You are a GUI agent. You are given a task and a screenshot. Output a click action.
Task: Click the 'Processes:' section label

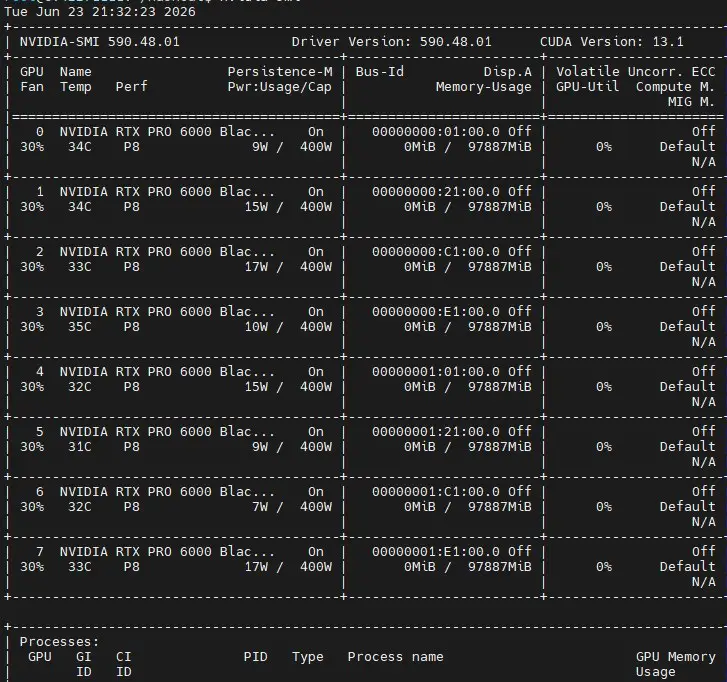[59, 642]
